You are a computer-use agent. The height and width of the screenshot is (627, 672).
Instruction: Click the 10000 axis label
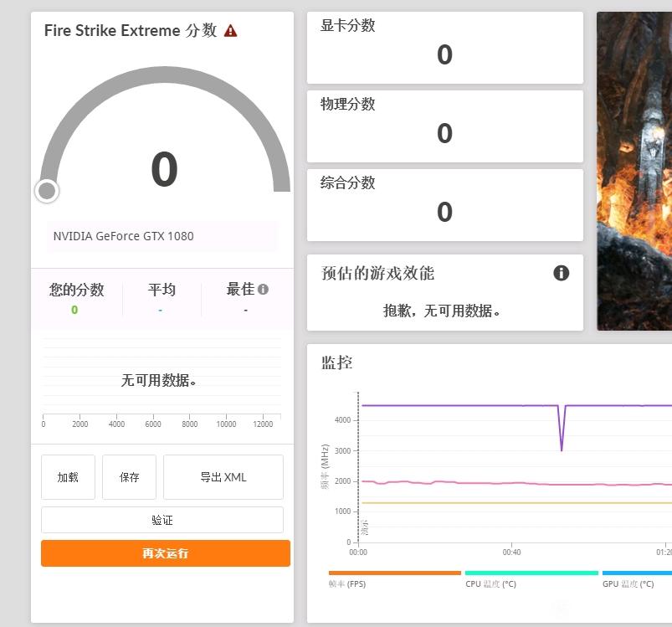coord(226,424)
